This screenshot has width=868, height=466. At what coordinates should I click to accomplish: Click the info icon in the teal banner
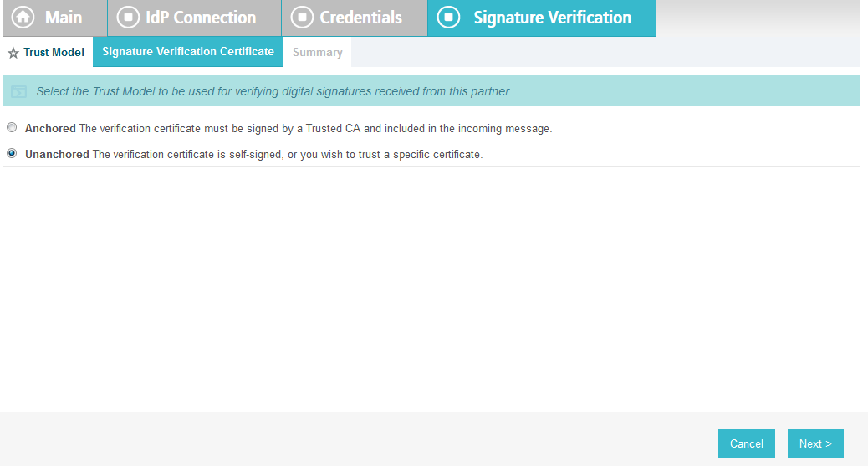19,91
